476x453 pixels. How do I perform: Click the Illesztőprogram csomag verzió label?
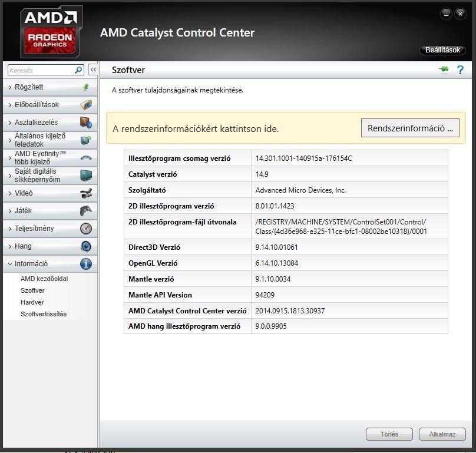click(x=180, y=158)
